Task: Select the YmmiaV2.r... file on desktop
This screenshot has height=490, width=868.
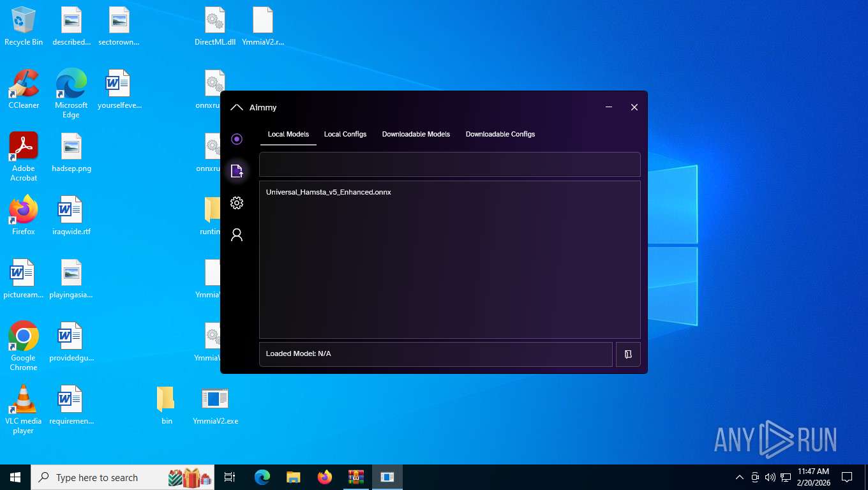Action: pos(263,26)
